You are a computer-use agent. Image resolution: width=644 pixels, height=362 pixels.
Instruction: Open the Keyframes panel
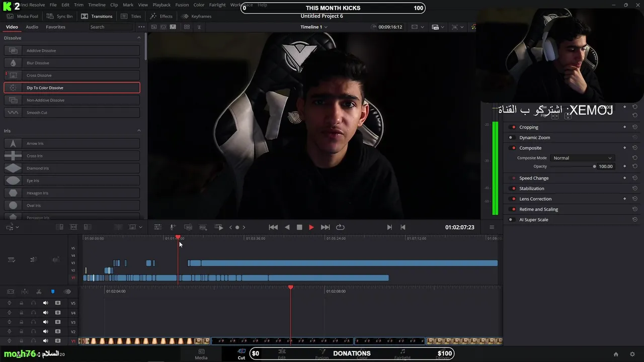pyautogui.click(x=197, y=16)
